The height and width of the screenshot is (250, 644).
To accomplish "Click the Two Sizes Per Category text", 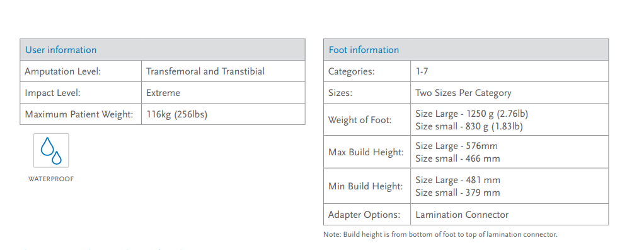I will click(x=463, y=93).
